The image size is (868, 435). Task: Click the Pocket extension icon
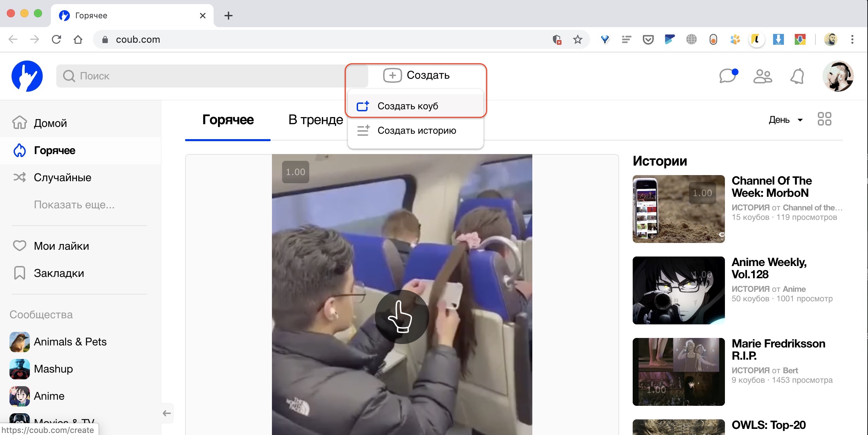coord(648,40)
